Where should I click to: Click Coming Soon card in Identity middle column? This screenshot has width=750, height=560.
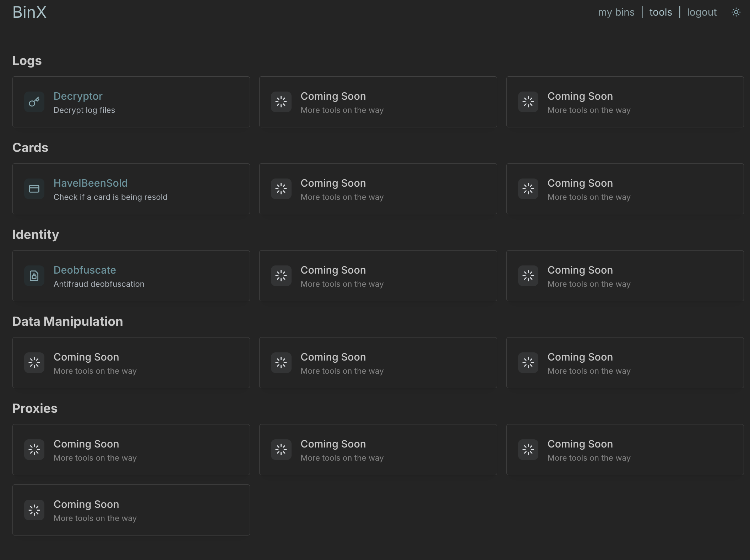pos(378,276)
